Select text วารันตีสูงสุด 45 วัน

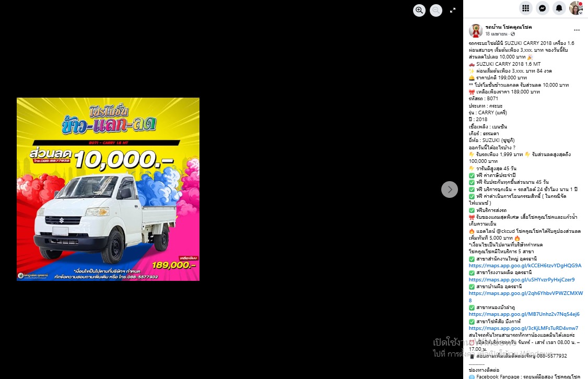[x=496, y=168]
